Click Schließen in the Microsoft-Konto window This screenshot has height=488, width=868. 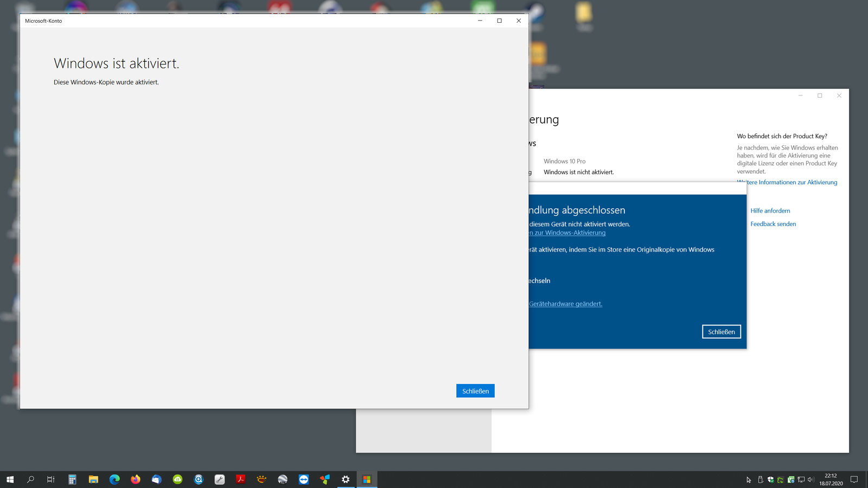coord(475,391)
